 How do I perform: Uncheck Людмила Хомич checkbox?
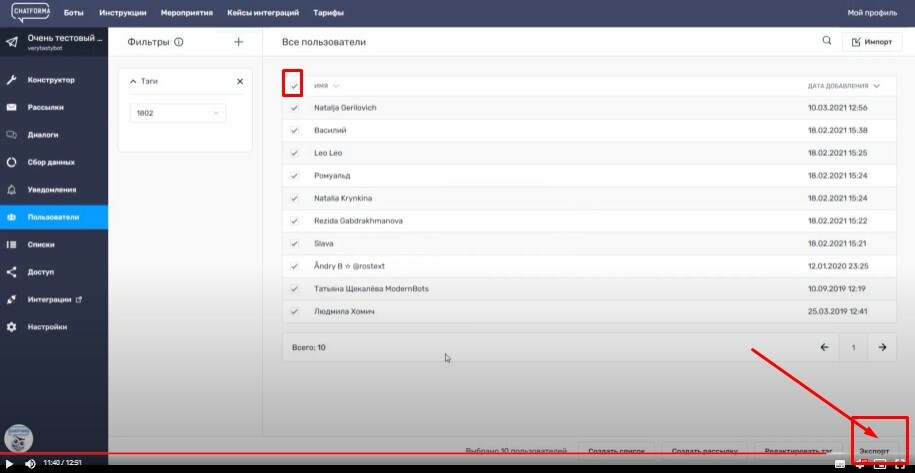pyautogui.click(x=294, y=311)
